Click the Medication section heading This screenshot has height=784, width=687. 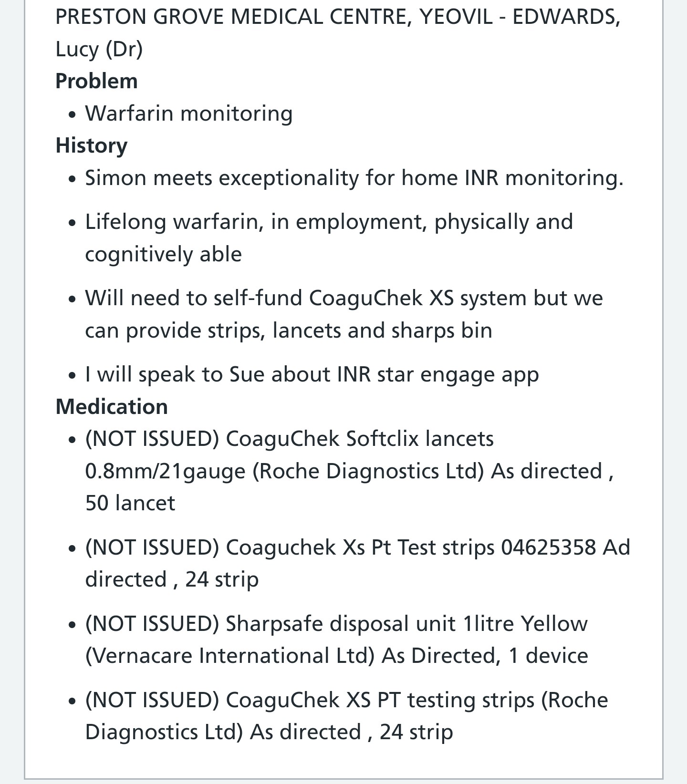[x=112, y=407]
